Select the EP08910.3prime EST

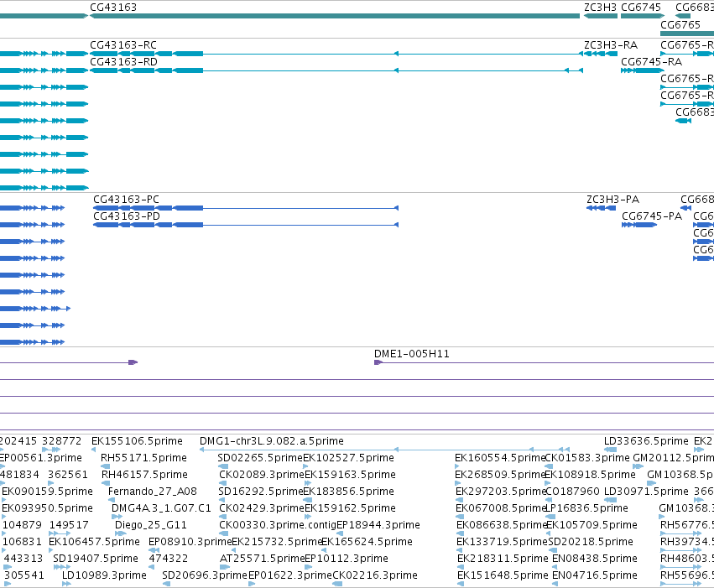pyautogui.click(x=190, y=542)
